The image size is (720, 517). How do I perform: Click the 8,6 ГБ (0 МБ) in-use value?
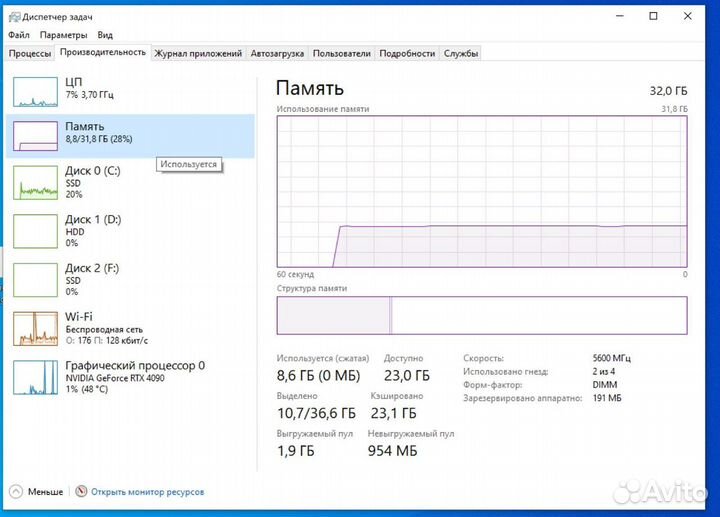[x=318, y=376]
